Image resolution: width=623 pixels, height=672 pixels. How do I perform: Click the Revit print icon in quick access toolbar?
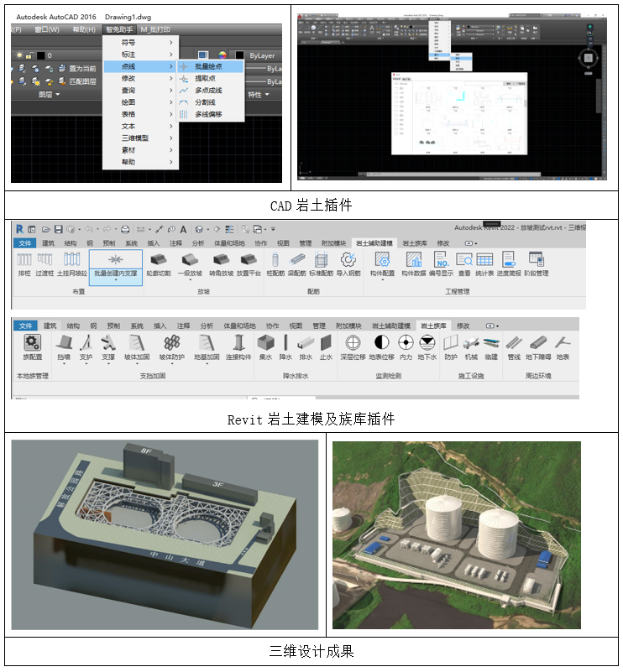pyautogui.click(x=125, y=230)
